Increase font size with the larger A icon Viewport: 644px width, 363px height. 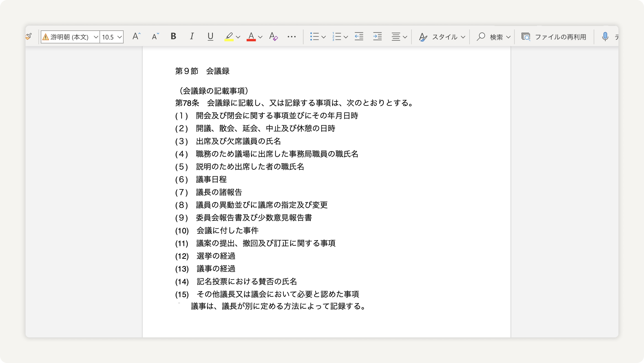[136, 37]
